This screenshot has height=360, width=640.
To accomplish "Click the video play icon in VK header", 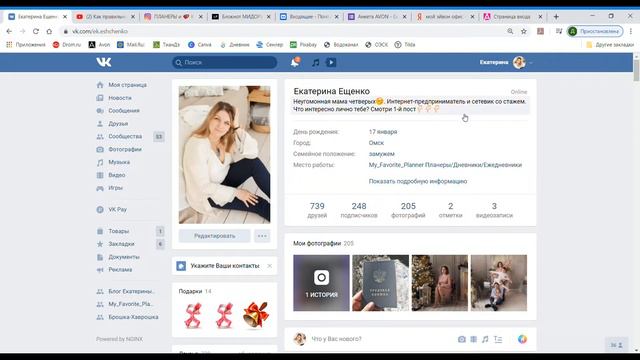I will (x=331, y=62).
